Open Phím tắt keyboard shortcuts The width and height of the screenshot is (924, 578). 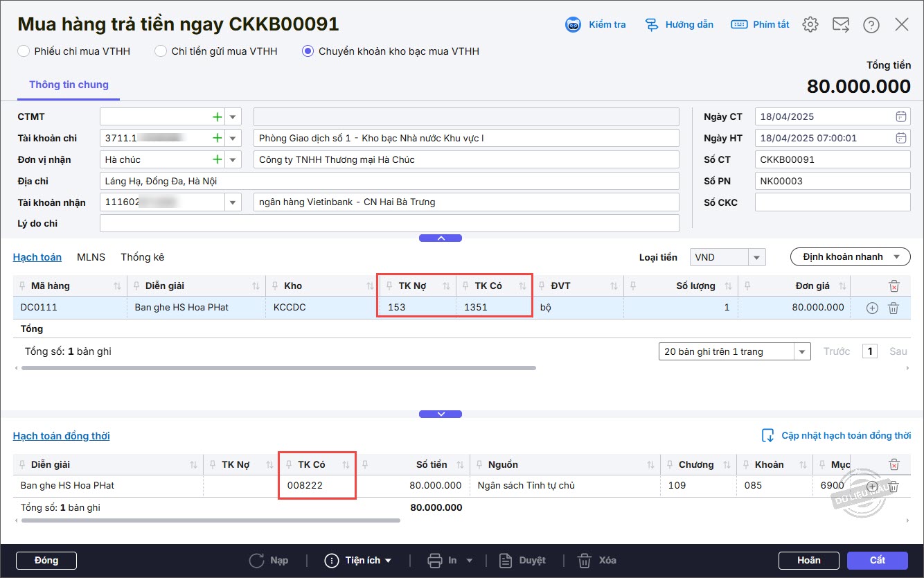[x=739, y=25]
